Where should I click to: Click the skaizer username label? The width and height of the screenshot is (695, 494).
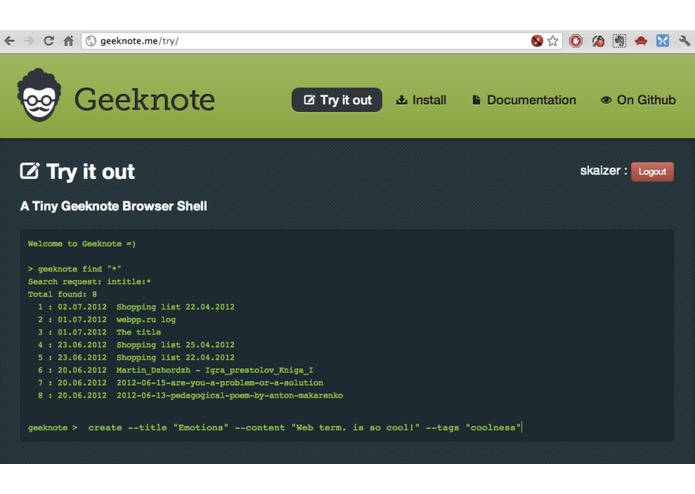coord(600,171)
